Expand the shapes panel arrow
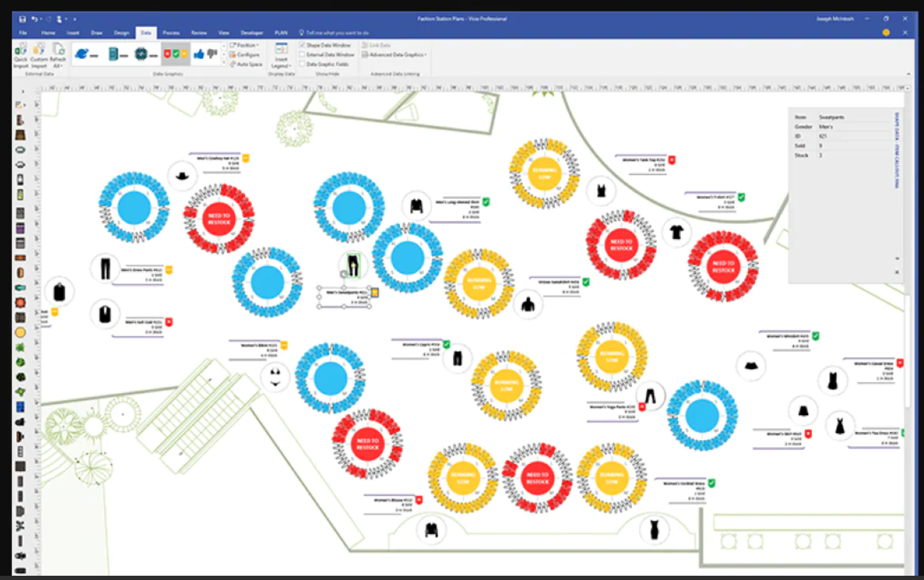924x580 pixels. click(23, 92)
